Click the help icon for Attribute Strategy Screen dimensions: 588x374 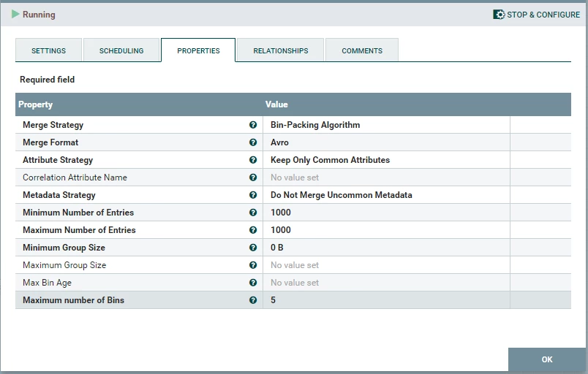pos(253,160)
